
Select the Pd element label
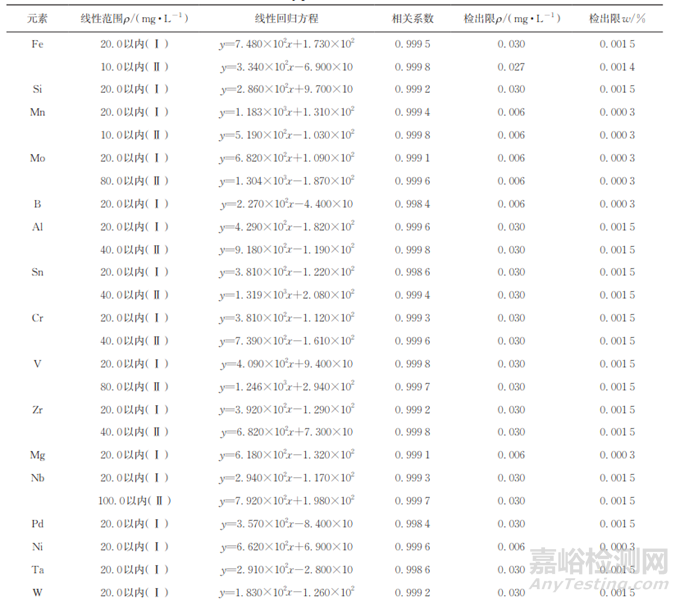(37, 524)
